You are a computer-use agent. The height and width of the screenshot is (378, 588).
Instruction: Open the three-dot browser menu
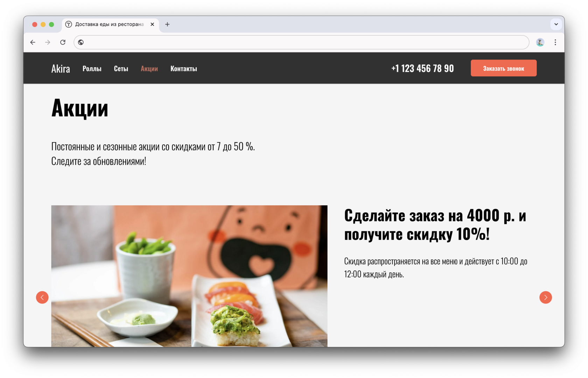(555, 42)
